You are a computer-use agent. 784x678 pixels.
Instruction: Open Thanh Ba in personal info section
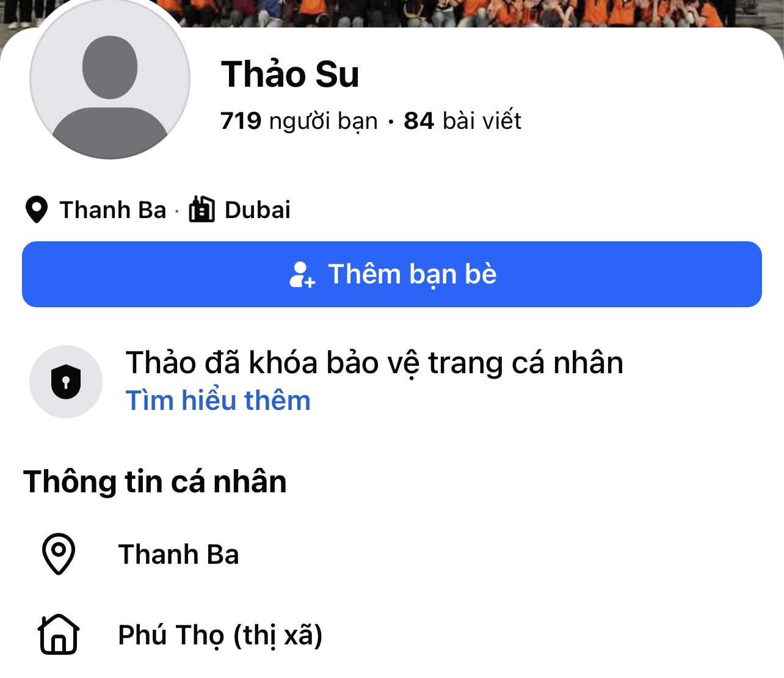(x=178, y=555)
